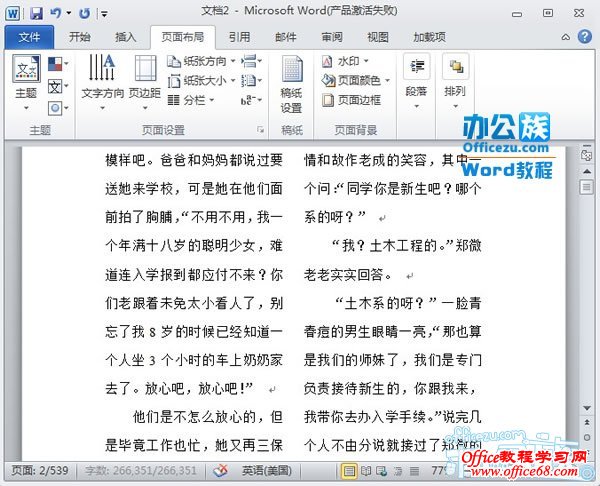Switch to the 插入 tab

coord(126,37)
